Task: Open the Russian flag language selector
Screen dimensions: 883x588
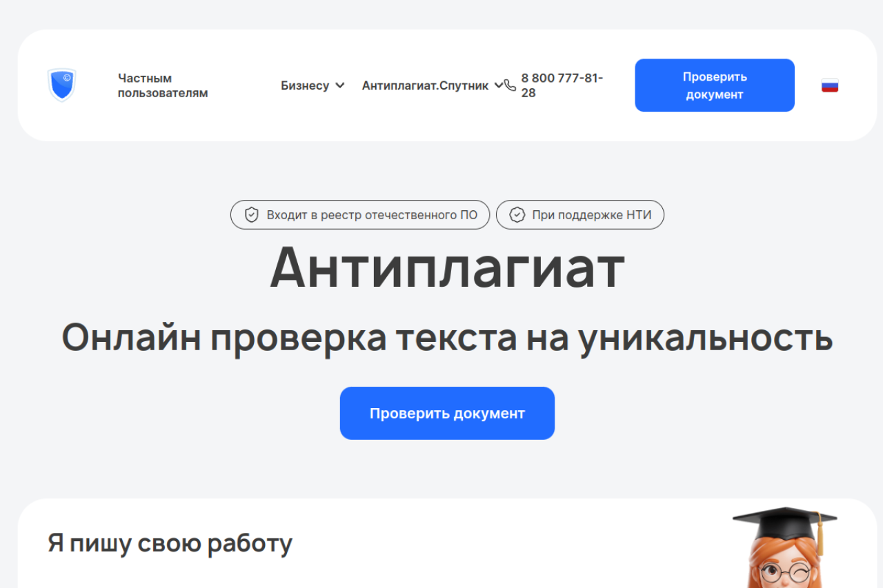Action: coord(830,85)
